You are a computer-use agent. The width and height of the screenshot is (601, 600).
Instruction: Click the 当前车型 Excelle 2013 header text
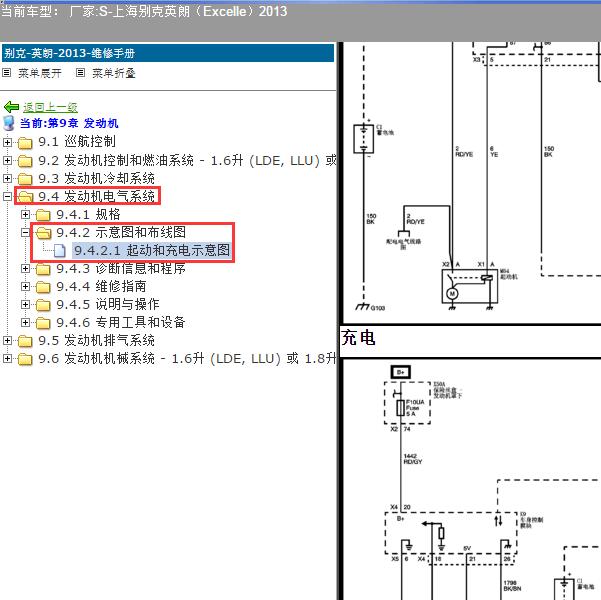144,11
